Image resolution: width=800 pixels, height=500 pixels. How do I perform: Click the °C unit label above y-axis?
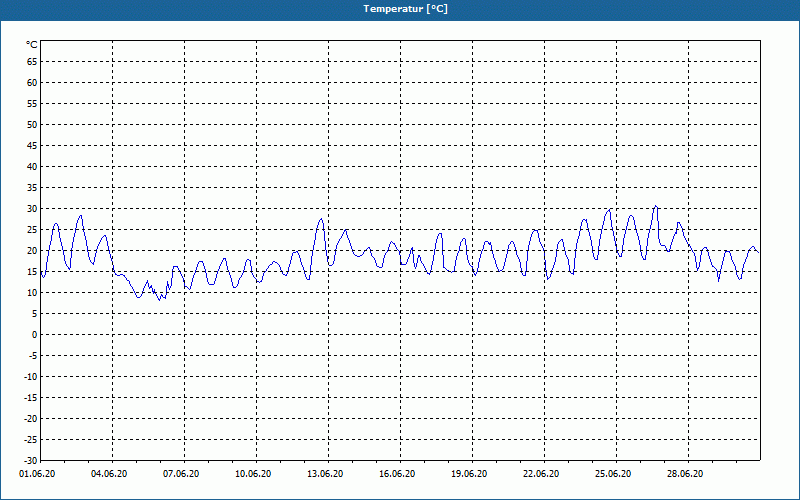click(x=32, y=45)
